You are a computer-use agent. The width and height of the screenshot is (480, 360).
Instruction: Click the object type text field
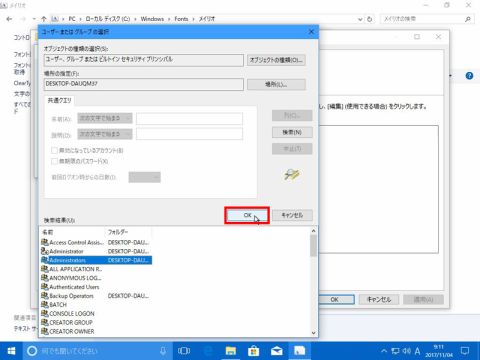point(144,60)
